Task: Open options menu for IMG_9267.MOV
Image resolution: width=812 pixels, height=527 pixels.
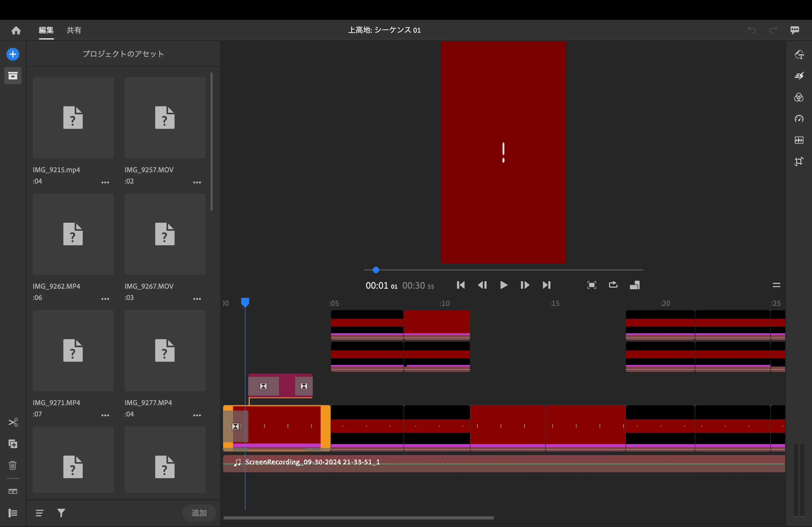Action: tap(197, 299)
